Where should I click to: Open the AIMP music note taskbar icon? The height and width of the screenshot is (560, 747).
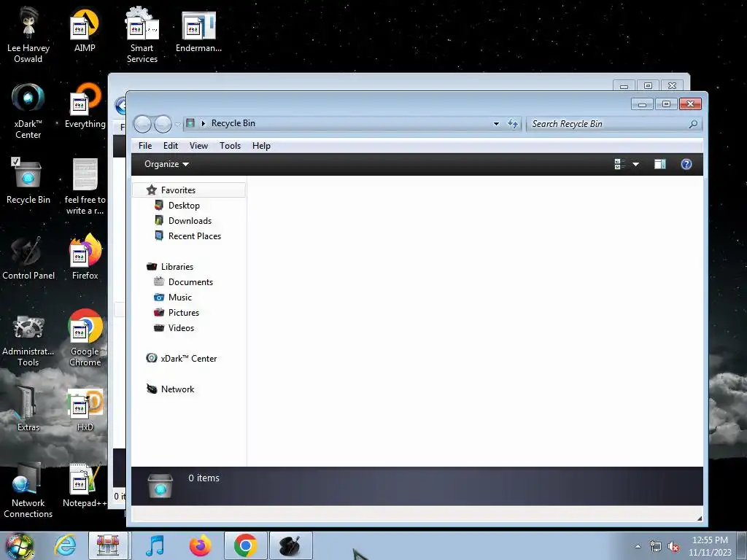pos(155,545)
